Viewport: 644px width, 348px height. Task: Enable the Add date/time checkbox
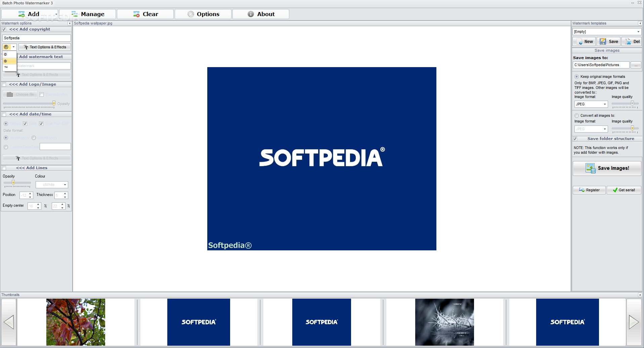[x=4, y=114]
